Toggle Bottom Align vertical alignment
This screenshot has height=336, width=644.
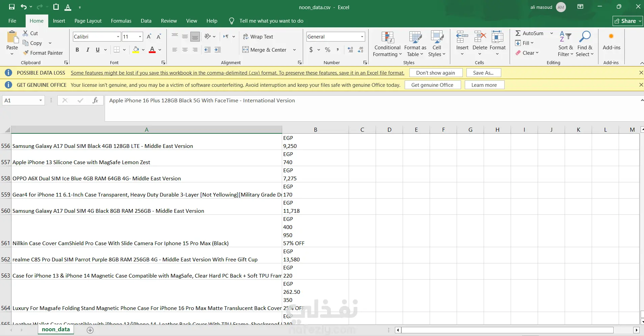[195, 36]
